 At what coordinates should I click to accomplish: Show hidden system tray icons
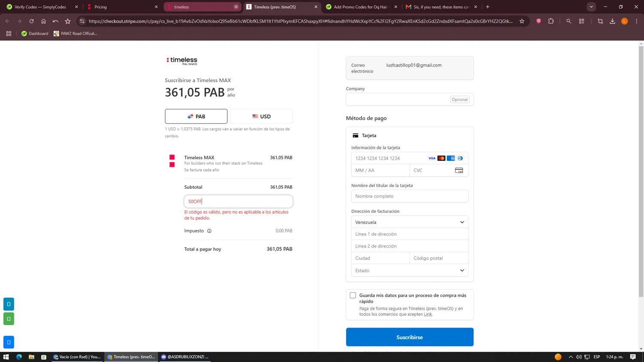[x=571, y=357]
